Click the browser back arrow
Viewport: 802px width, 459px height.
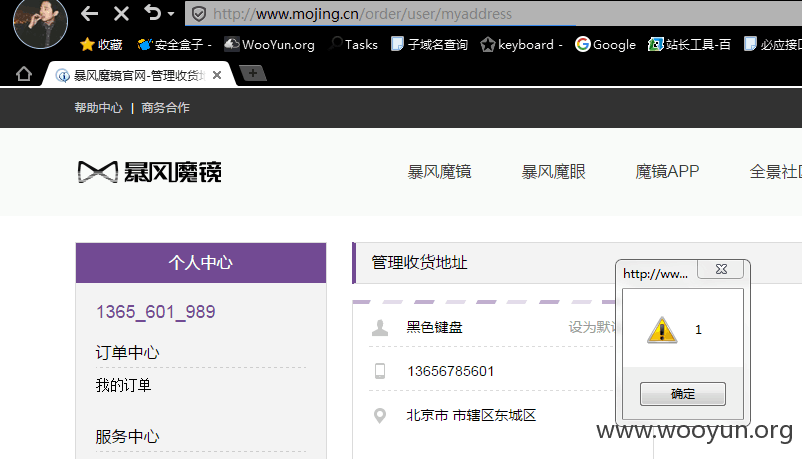coord(90,13)
